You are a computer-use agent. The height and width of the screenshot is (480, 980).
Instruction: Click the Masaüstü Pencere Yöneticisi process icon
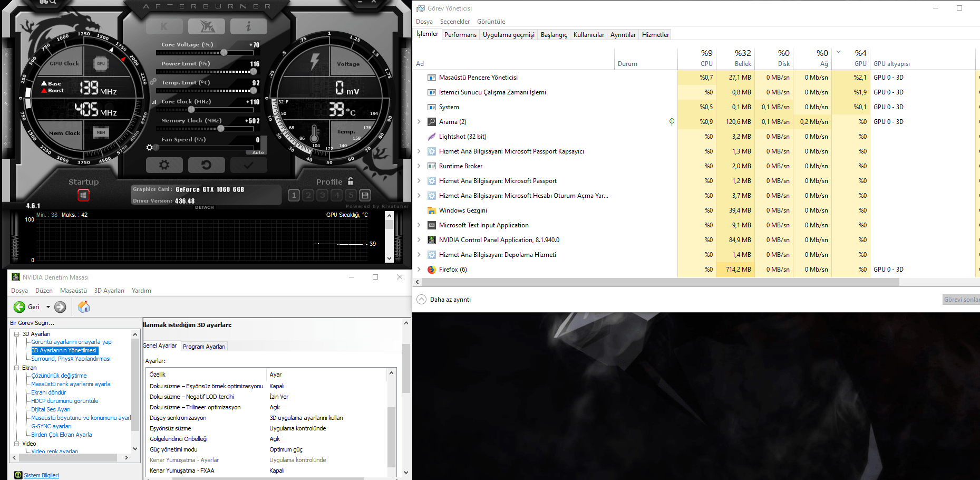coord(432,78)
